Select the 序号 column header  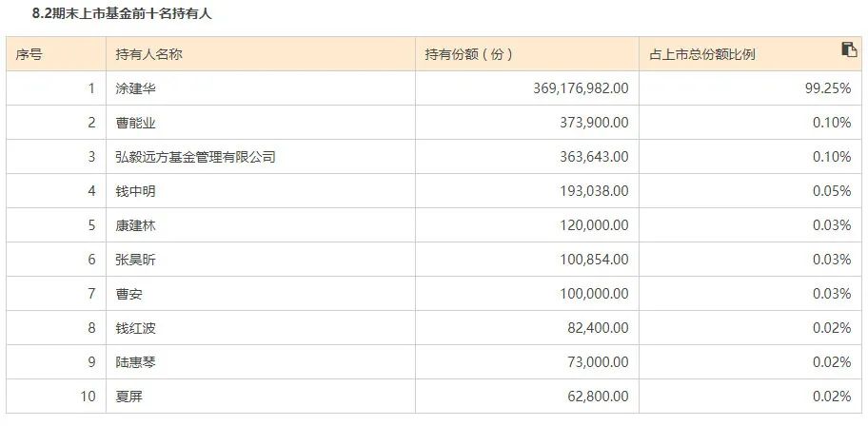56,54
